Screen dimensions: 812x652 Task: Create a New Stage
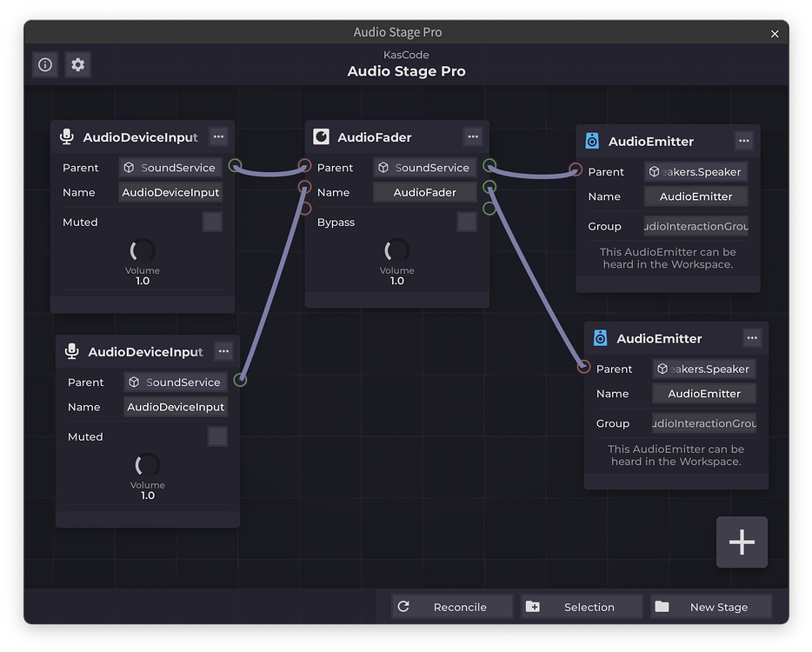tap(710, 606)
